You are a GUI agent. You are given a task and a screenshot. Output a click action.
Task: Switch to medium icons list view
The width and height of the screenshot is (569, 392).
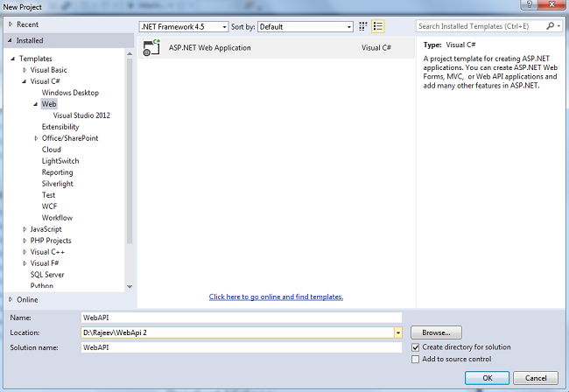[x=378, y=26]
